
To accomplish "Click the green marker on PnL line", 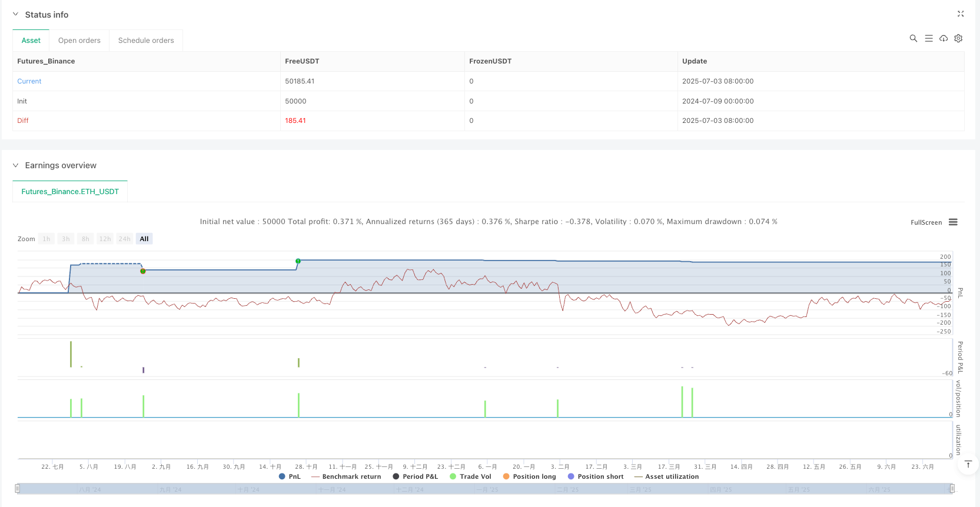I will click(298, 261).
